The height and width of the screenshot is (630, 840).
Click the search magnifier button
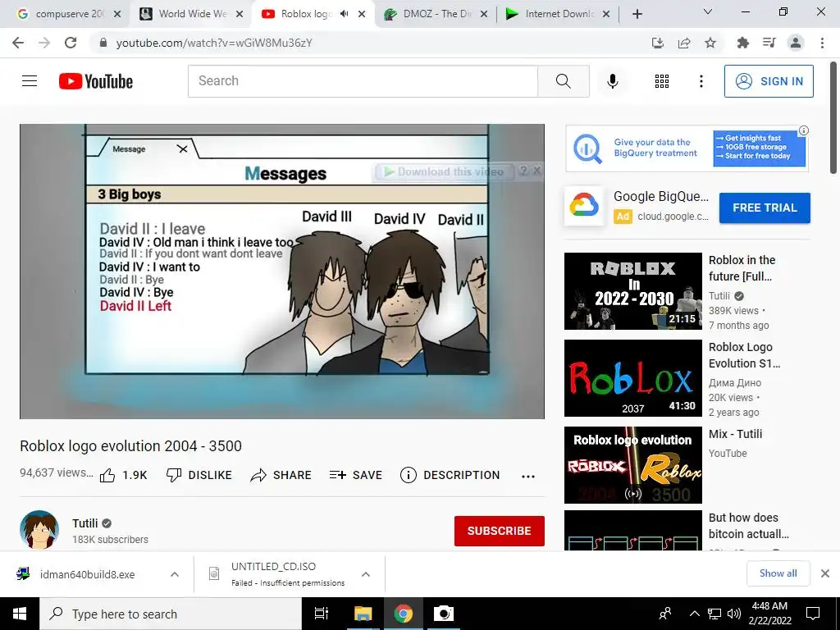[x=563, y=81]
